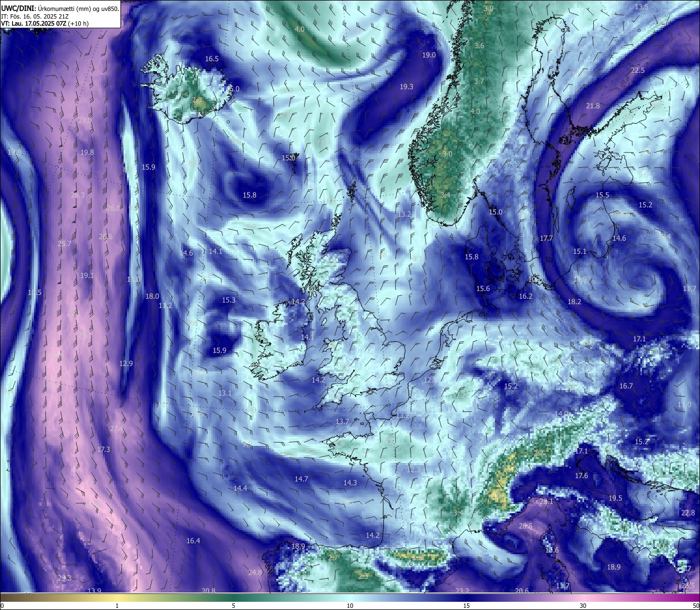Click the 20.8 map value
Image resolution: width=700 pixels, height=610 pixels.
pos(208,591)
